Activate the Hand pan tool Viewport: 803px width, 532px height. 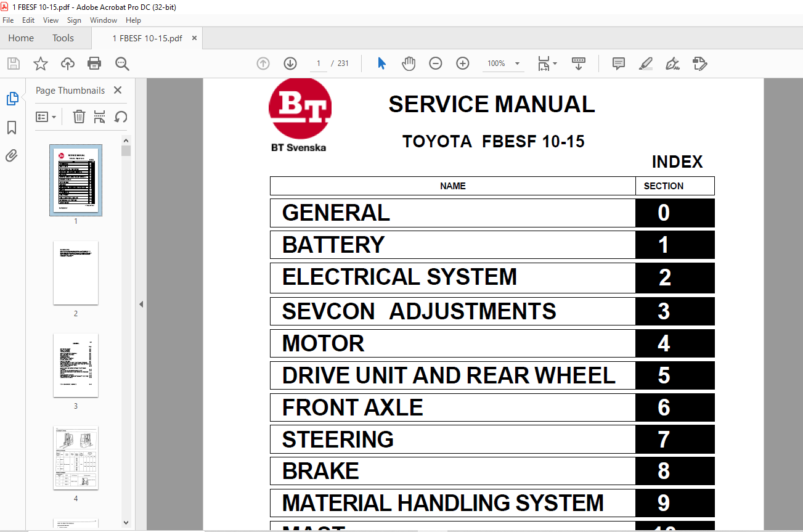tap(409, 63)
